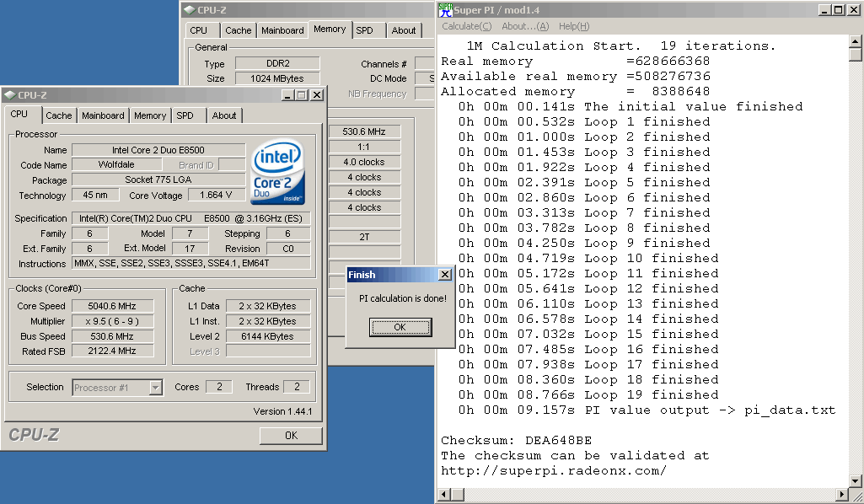864x504 pixels.
Task: Click the Bus Speed value 530.6 MHz
Action: [112, 336]
